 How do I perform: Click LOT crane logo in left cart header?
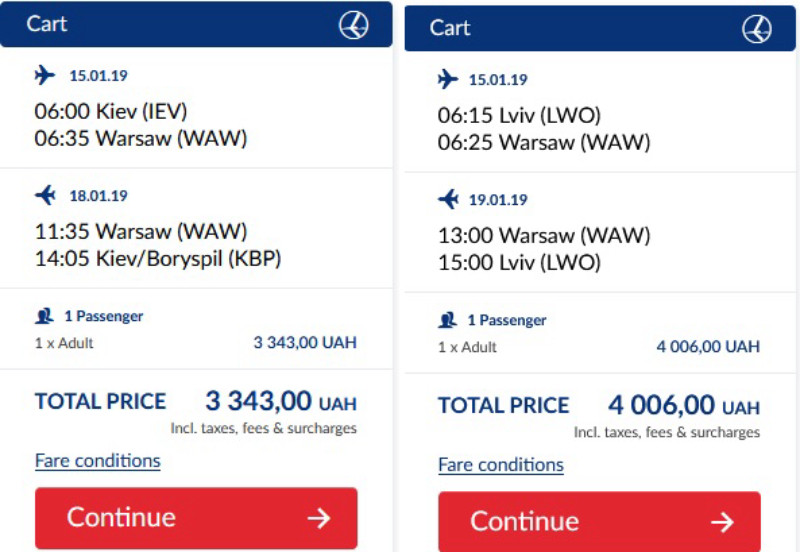coord(354,24)
